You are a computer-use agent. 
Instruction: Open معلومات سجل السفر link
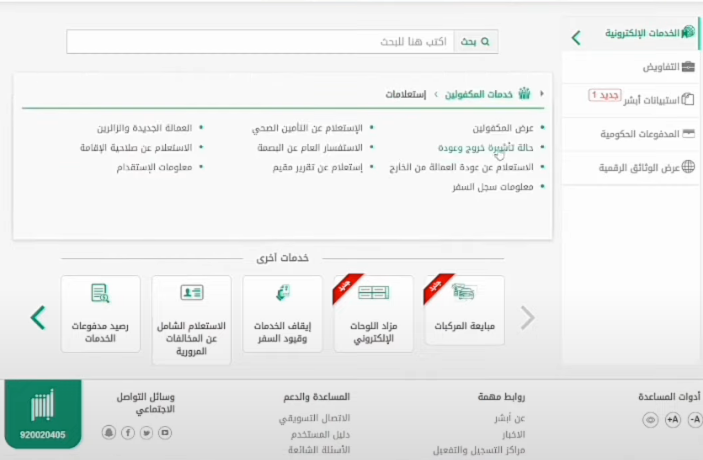(x=493, y=187)
